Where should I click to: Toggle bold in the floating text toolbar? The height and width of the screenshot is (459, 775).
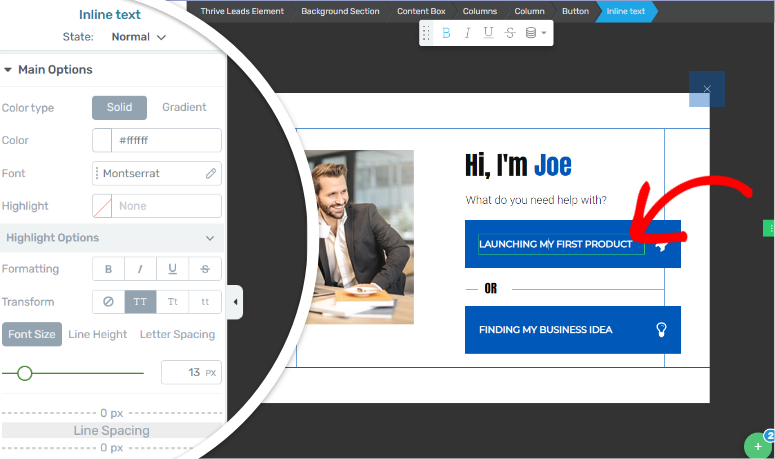click(x=446, y=33)
